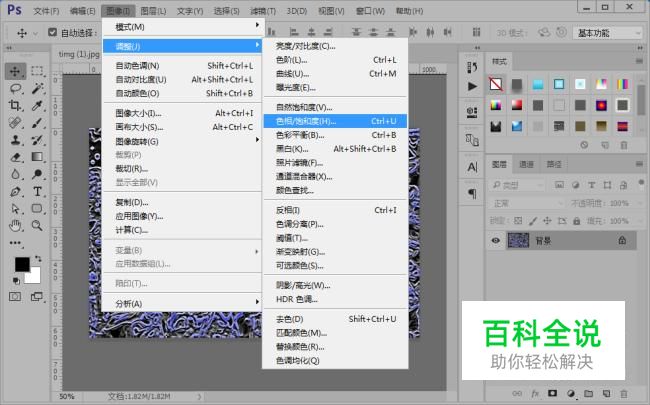
Task: Open the Character panel icon
Action: tap(472, 167)
